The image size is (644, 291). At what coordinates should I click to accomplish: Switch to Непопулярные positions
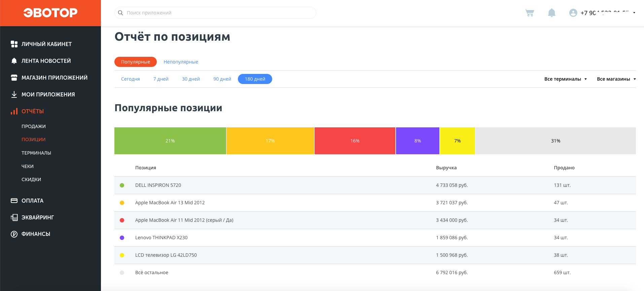click(181, 62)
